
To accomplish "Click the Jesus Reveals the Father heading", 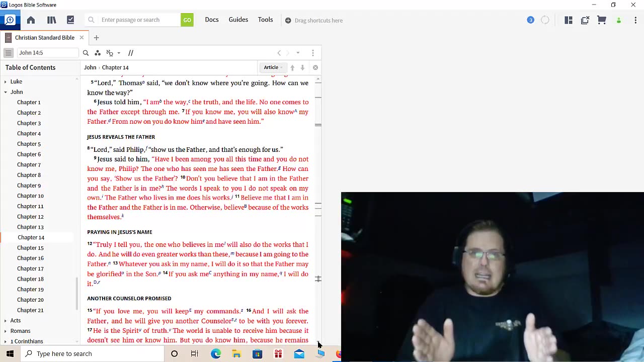I will [x=121, y=137].
